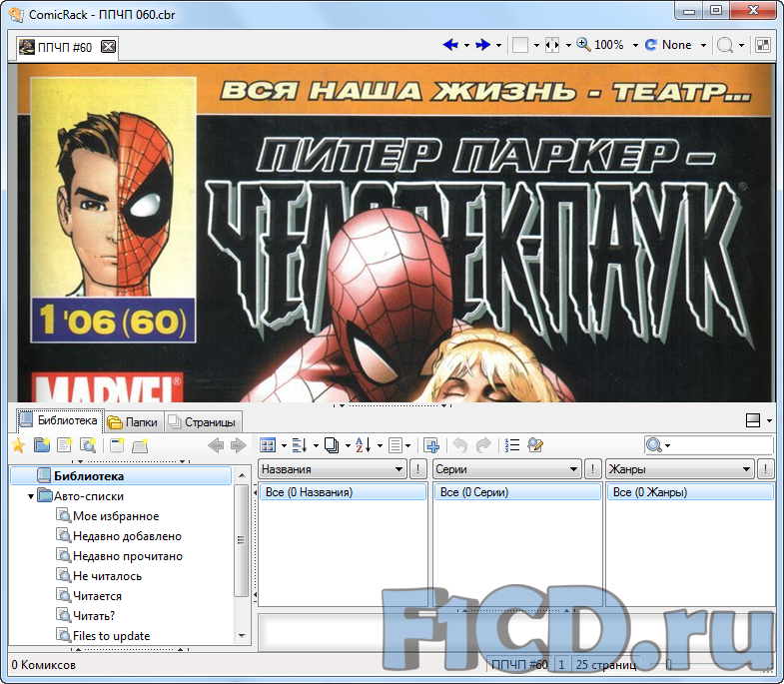The image size is (784, 684).
Task: Go to the previous page with blue left arrow
Action: point(450,45)
